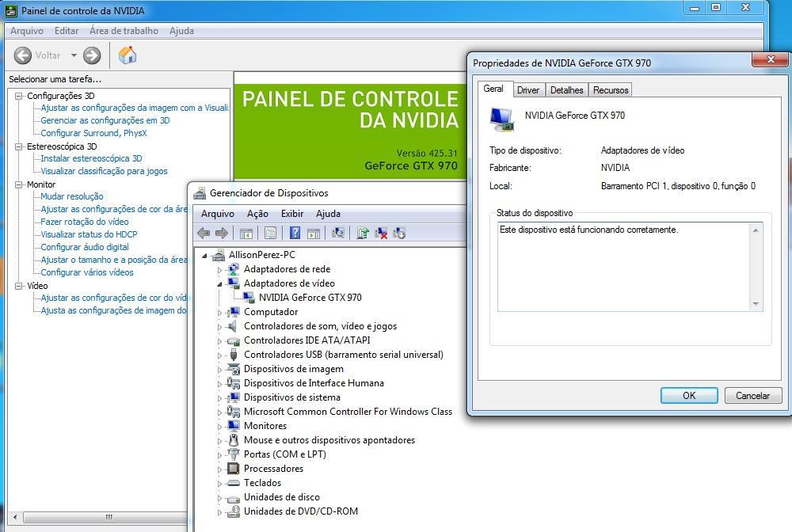Click the scan for hardware changes icon
Screen dimensions: 792x532
click(338, 233)
